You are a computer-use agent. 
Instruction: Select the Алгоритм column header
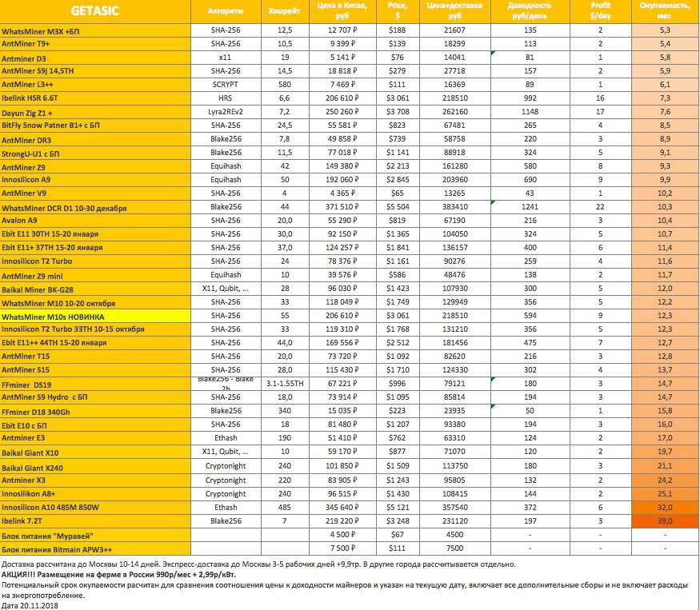pos(226,11)
